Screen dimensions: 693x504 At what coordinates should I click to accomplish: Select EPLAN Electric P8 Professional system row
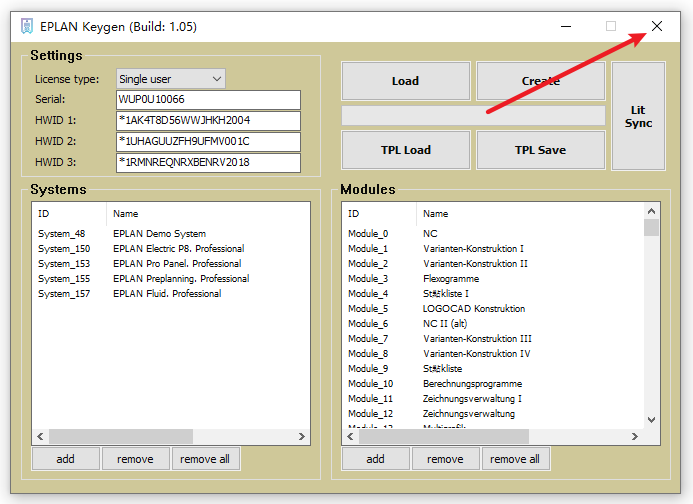tap(178, 249)
